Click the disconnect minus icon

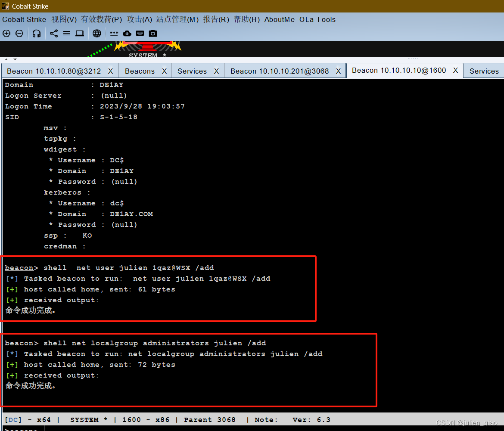[x=19, y=34]
